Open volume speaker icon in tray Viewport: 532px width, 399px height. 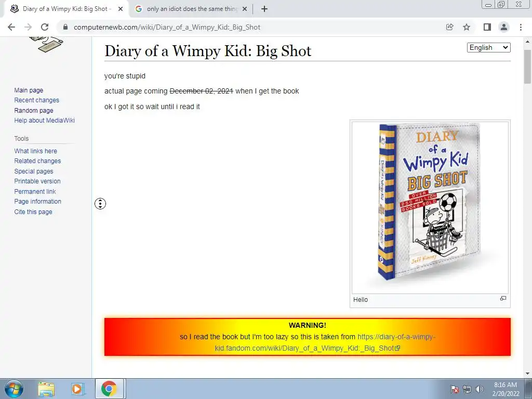[x=480, y=389]
